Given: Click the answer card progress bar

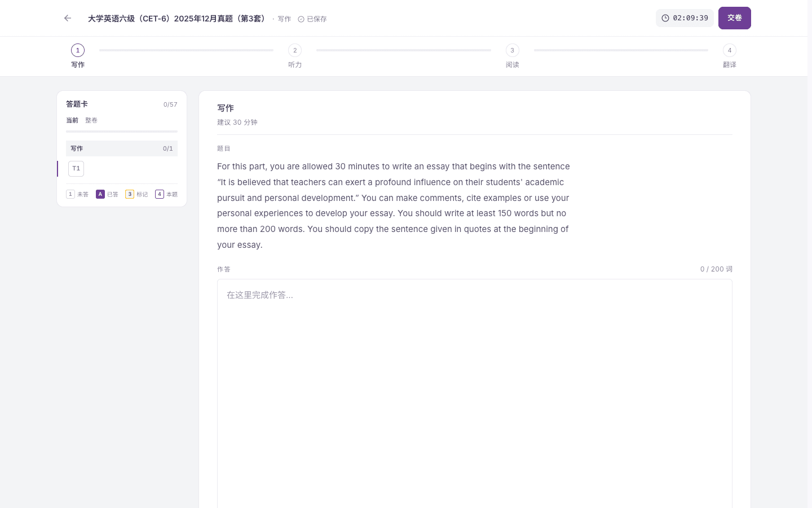Looking at the screenshot, I should [122, 132].
